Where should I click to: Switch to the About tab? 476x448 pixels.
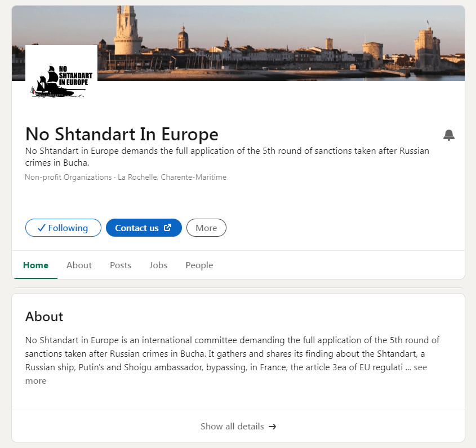tap(79, 265)
